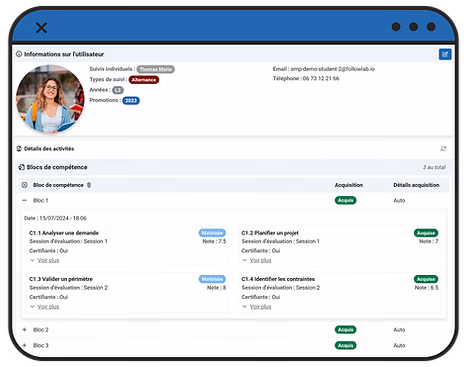Click the Détails acquisition column header
This screenshot has height=367, width=467.
(416, 185)
